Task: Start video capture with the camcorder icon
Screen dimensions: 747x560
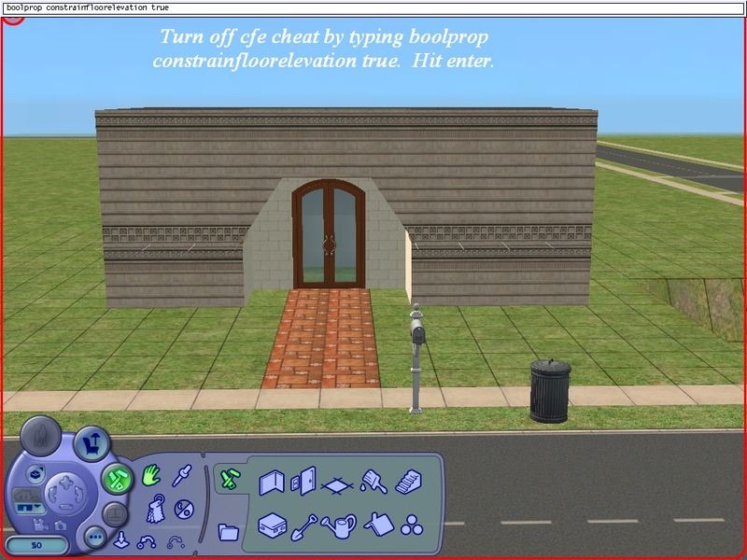Action: (x=40, y=525)
